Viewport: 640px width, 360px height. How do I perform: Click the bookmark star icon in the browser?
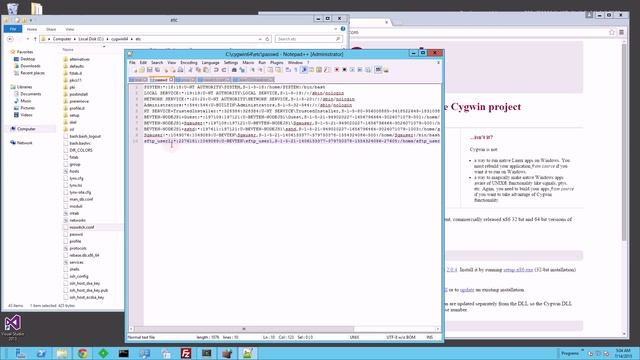[x=612, y=32]
